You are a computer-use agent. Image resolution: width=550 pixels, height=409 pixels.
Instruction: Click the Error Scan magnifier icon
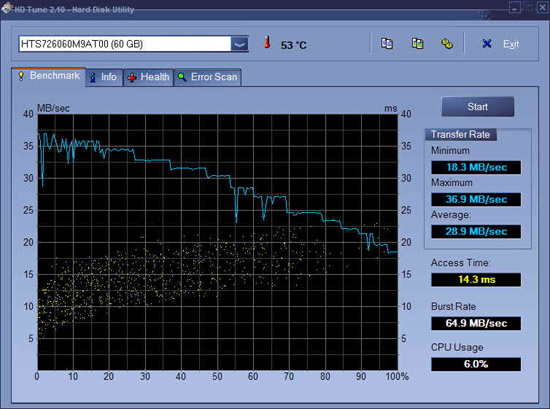click(x=182, y=77)
